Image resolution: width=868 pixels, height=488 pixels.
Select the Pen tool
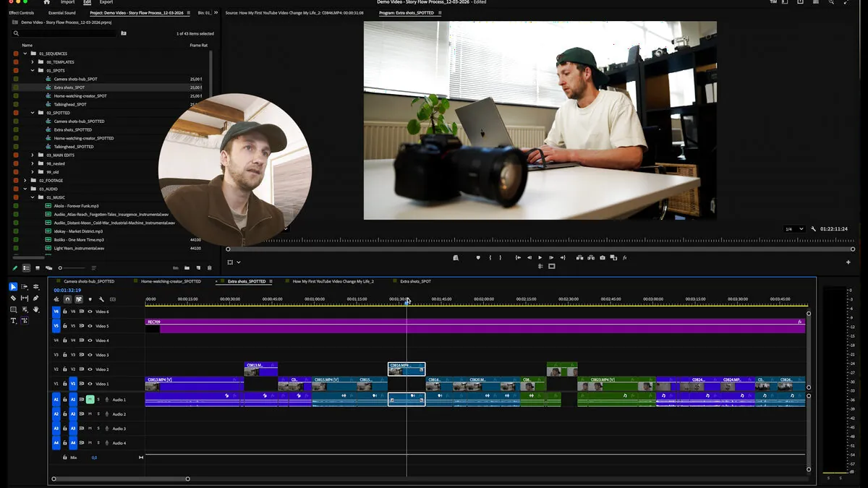click(x=35, y=298)
